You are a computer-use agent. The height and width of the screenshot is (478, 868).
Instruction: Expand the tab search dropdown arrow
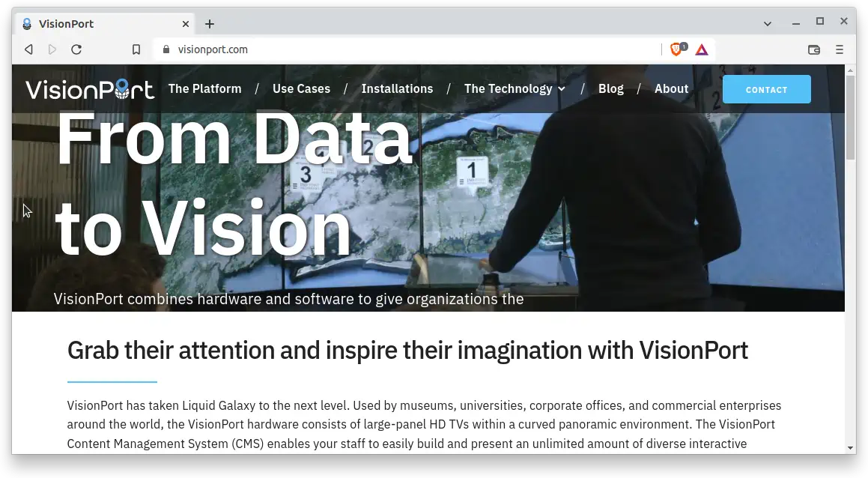tap(767, 24)
